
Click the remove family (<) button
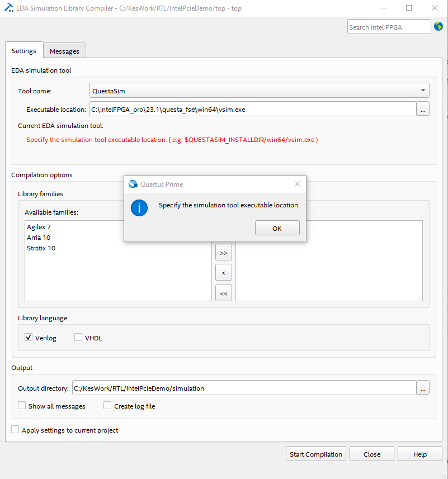(x=224, y=273)
